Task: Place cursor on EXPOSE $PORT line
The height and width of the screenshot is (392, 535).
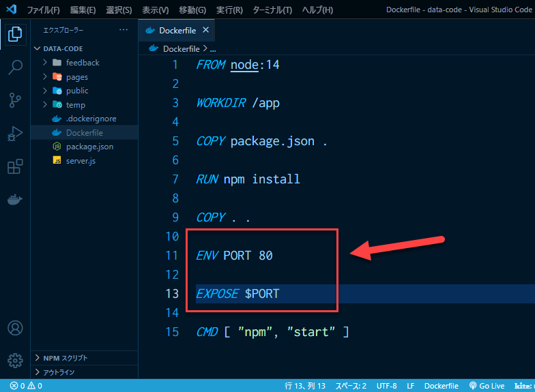Action: pyautogui.click(x=237, y=293)
